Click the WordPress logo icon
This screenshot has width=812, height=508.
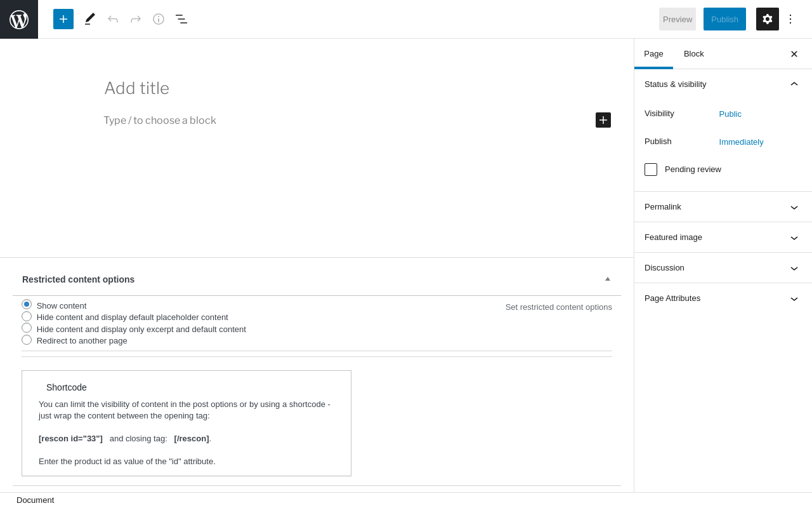pos(19,19)
